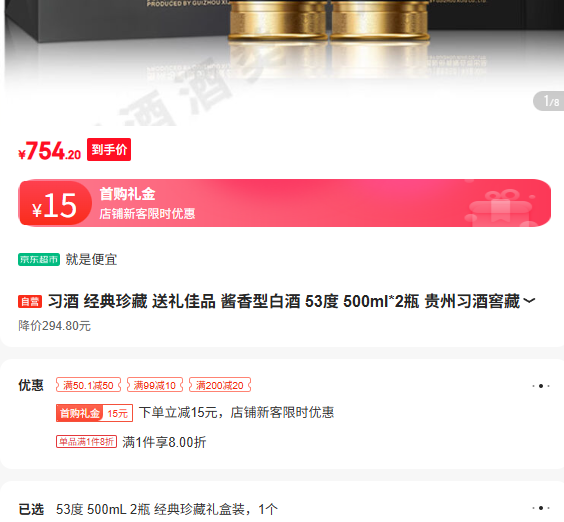Viewport: 564px width, 522px height.
Task: Tap the ¥15 red coupon badge
Action: click(x=55, y=204)
